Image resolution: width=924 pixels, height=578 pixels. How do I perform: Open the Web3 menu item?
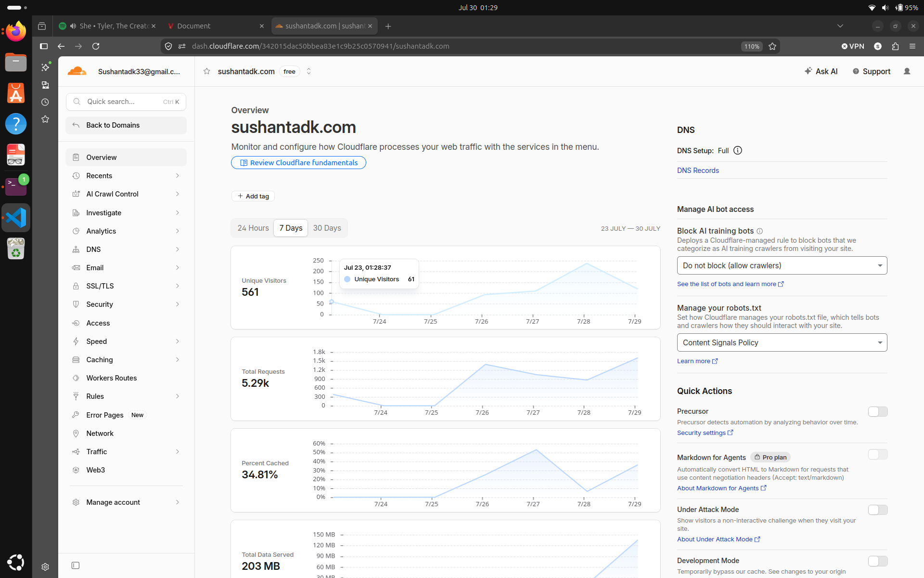point(126,470)
